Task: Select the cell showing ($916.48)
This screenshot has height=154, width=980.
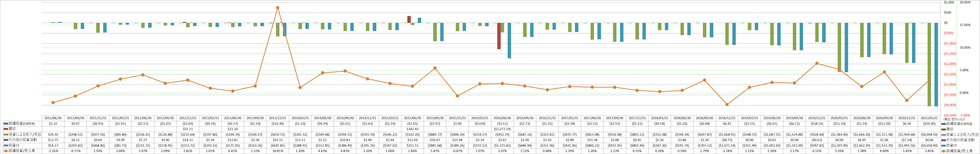Action: pyautogui.click(x=615, y=135)
